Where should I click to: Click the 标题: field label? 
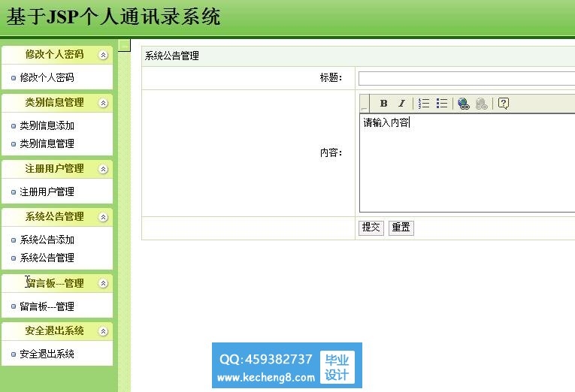pyautogui.click(x=331, y=77)
